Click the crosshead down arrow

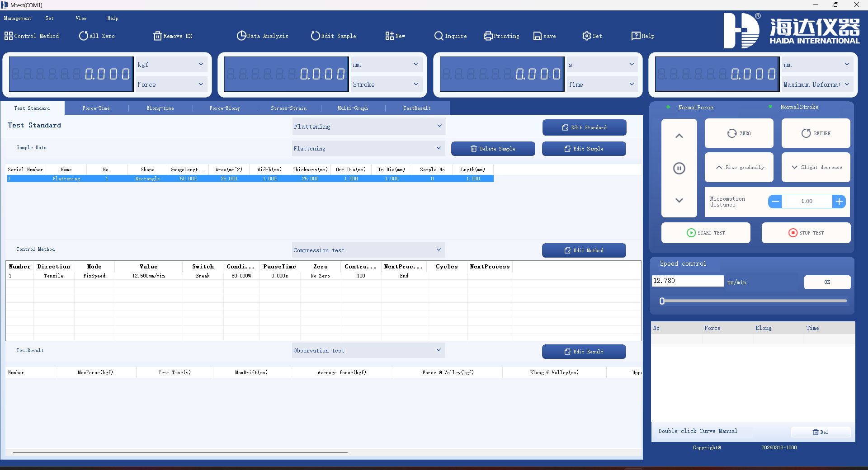679,200
